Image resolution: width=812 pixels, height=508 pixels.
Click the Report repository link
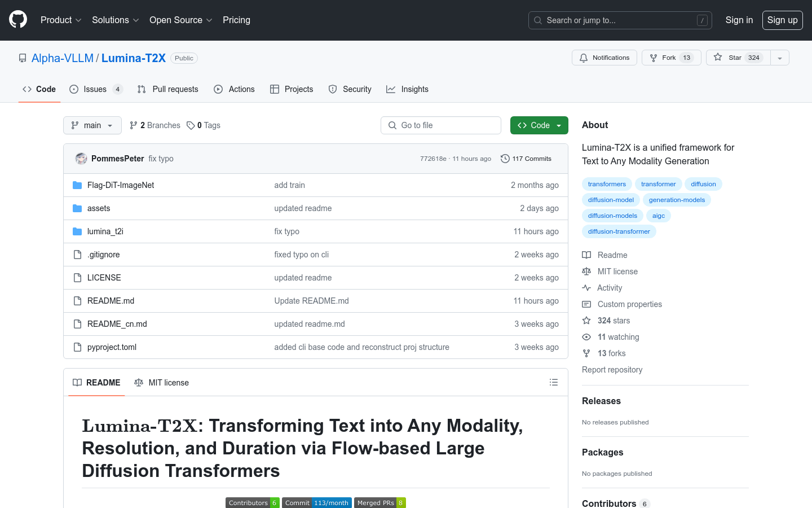click(612, 370)
